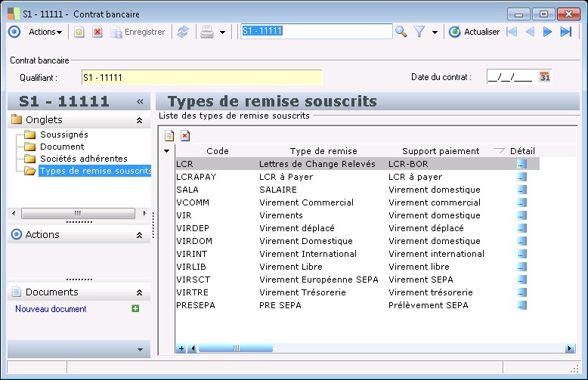Image resolution: width=588 pixels, height=380 pixels.
Task: Click the Nouveau document link
Action: (51, 309)
